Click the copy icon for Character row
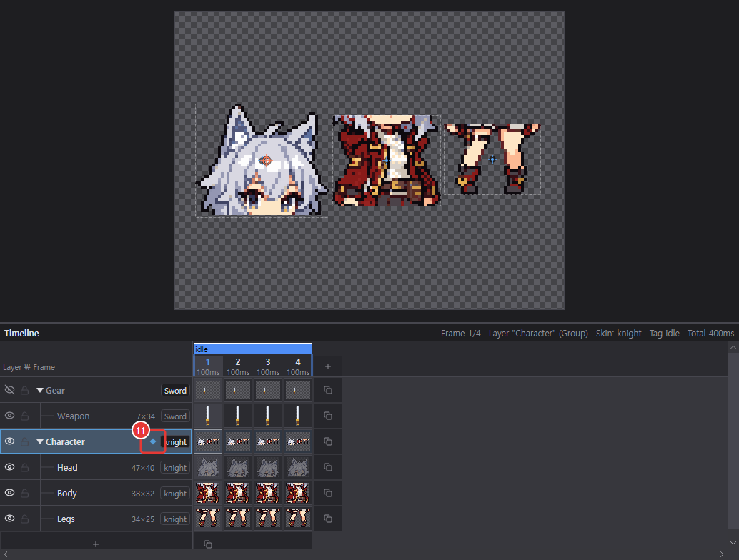The image size is (739, 560). tap(328, 441)
